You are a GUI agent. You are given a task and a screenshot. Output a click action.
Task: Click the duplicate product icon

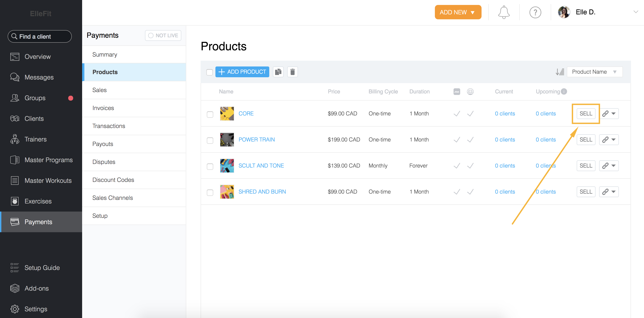click(278, 72)
